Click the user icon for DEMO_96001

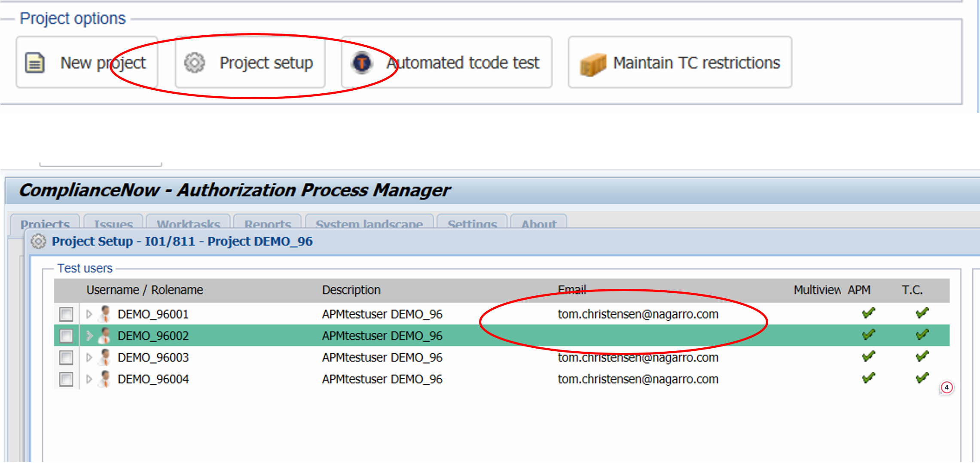[x=104, y=314]
